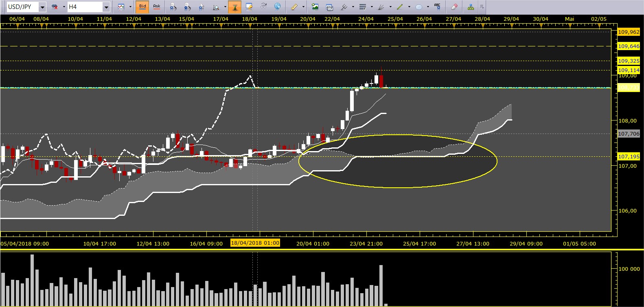Viewport: 644px width, 307px height.
Task: Click the globe icon in toolbar
Action: coord(277,7)
